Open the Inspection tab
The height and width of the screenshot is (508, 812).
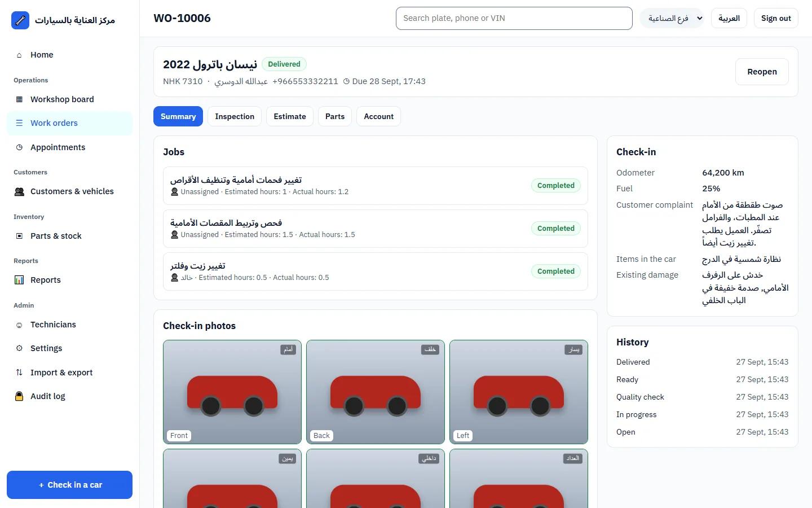click(x=235, y=116)
